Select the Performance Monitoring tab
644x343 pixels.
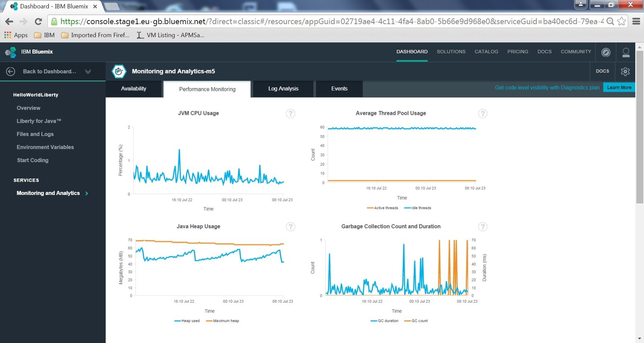[x=207, y=89]
